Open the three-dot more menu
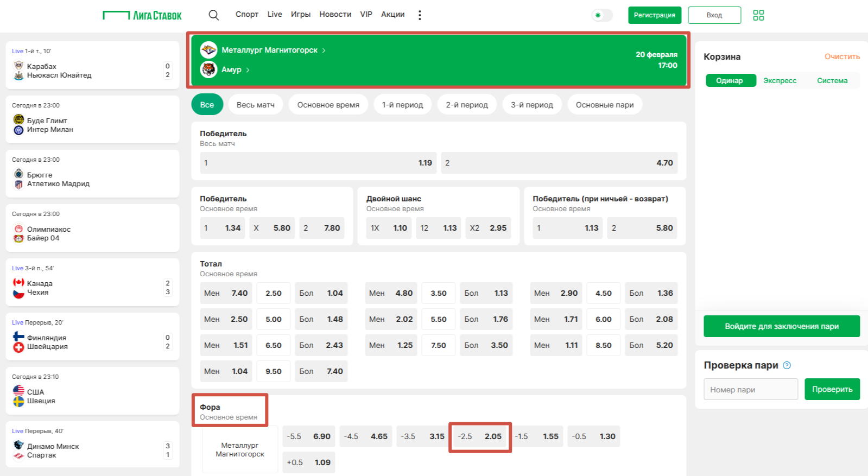The image size is (868, 476). 420,15
